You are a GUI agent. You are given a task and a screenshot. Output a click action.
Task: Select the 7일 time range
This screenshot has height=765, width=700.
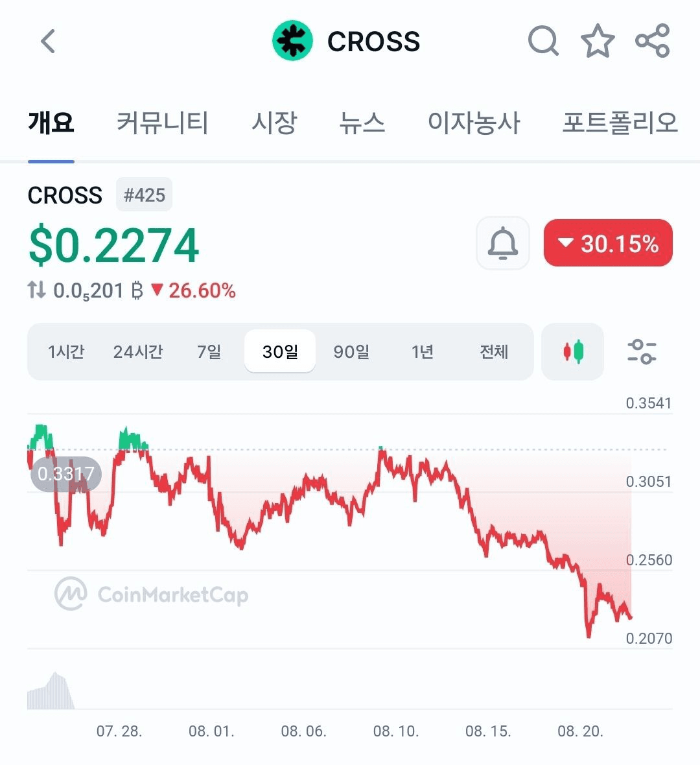[209, 352]
